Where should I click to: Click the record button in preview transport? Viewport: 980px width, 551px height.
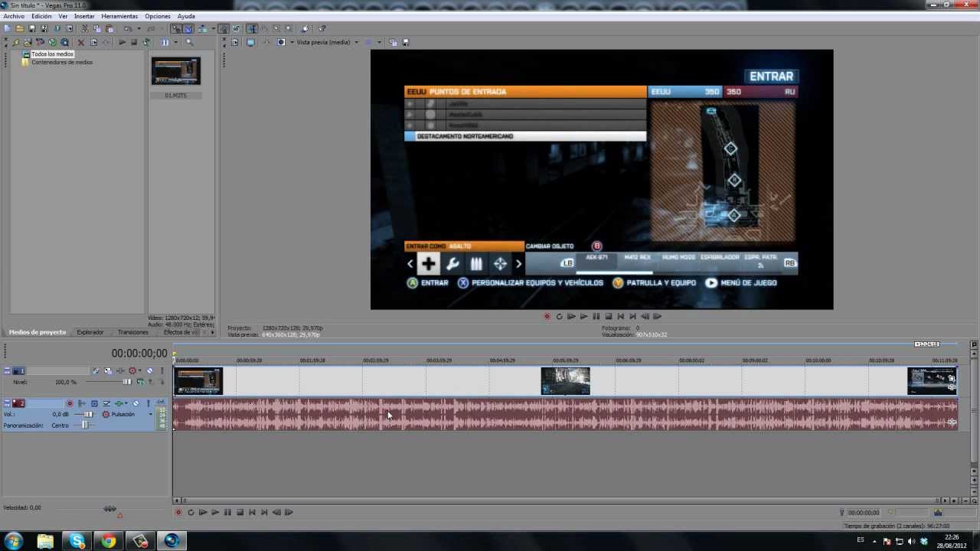point(547,316)
